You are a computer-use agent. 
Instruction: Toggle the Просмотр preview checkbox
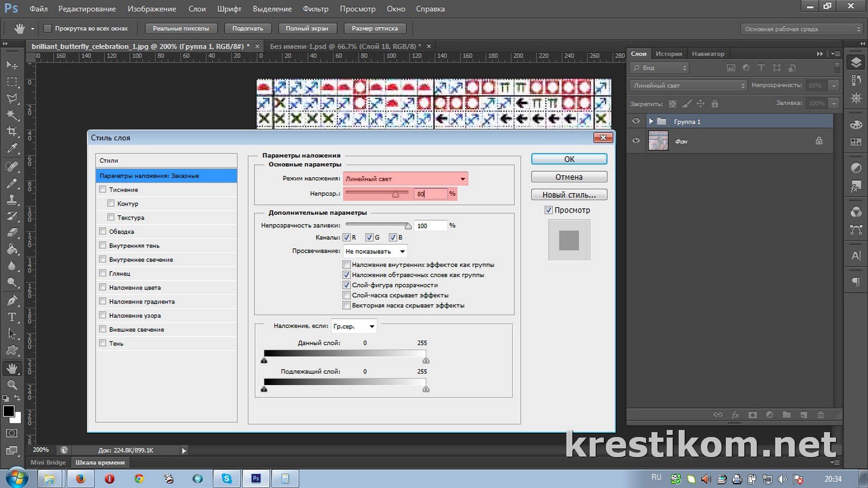click(x=548, y=210)
